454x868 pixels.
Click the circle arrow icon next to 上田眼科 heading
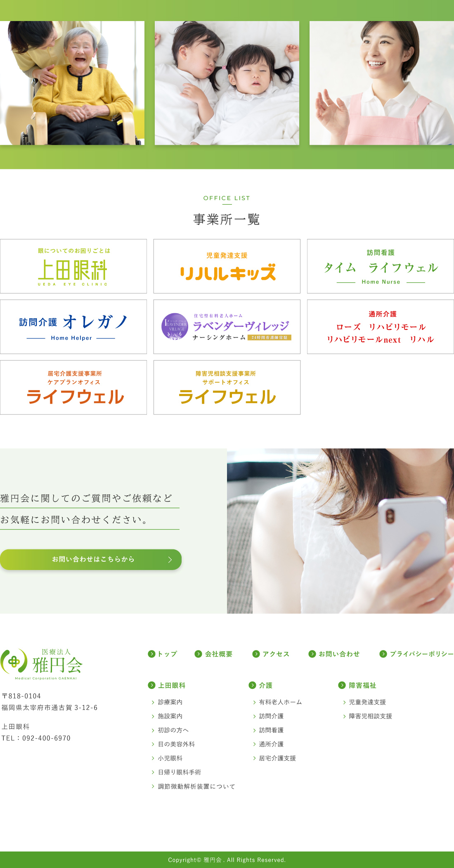pos(151,685)
